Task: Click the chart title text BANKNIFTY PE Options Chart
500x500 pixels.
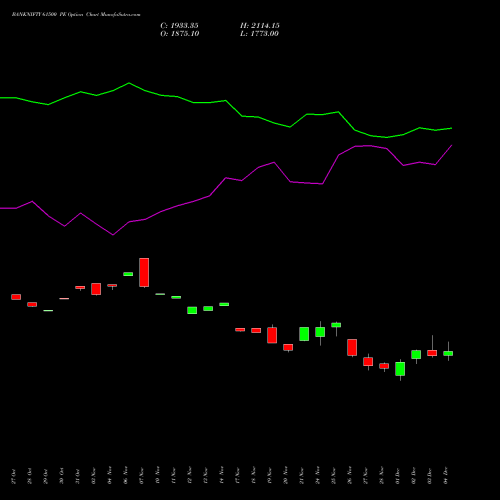Action: click(76, 15)
